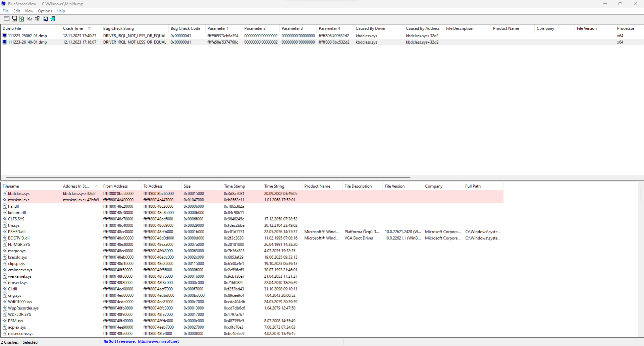
Task: Open Properties using the toolbar icon
Action: [x=37, y=19]
